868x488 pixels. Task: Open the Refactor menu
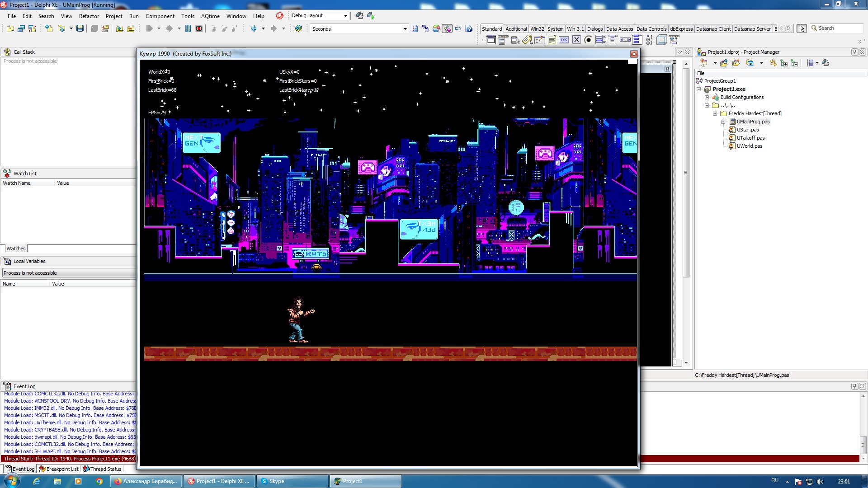[x=89, y=16]
